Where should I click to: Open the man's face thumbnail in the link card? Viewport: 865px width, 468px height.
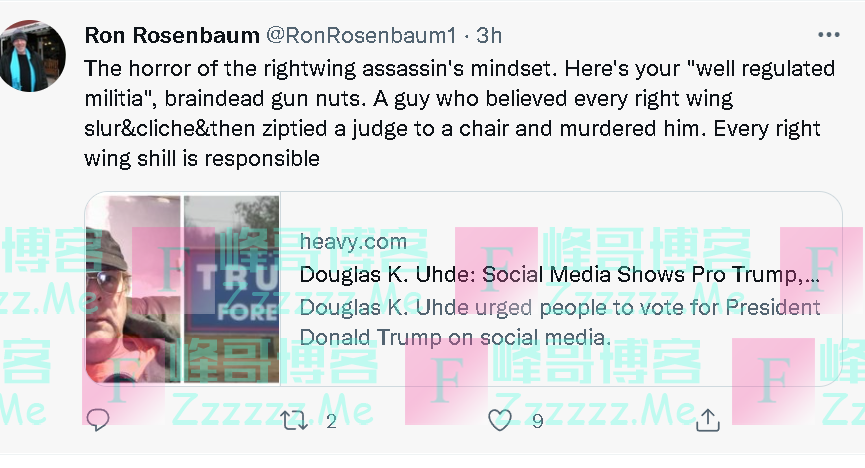coord(134,289)
